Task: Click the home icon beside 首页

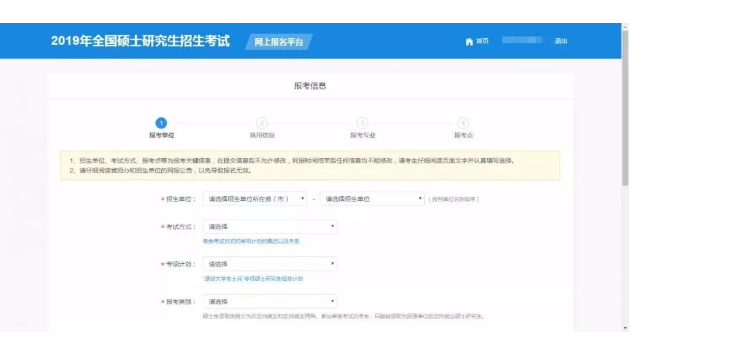Action: point(469,42)
